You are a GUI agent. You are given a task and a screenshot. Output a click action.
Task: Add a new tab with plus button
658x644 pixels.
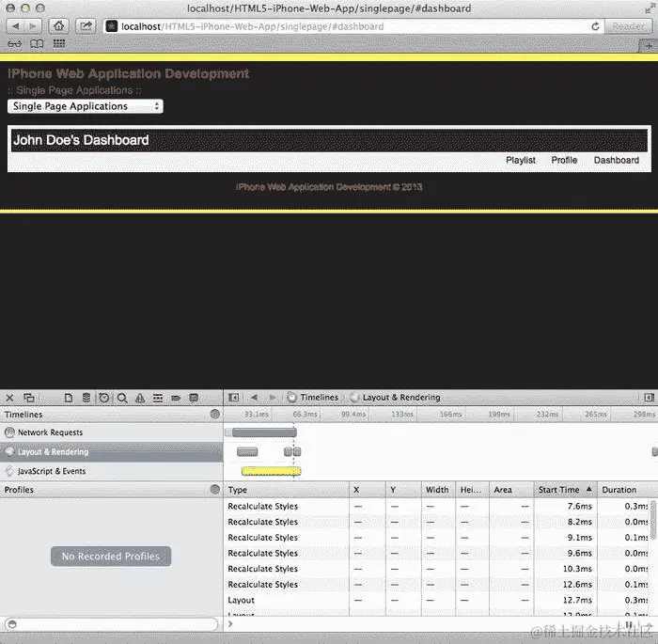tap(649, 46)
